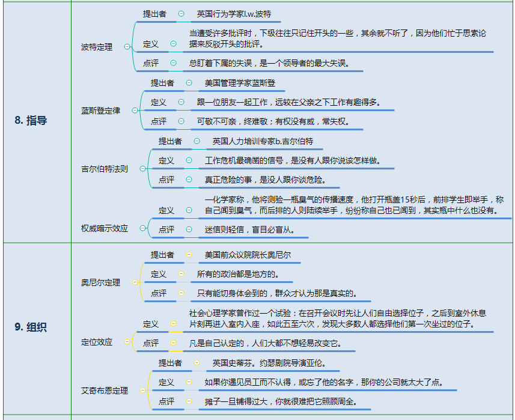This screenshot has height=420, width=515.
Task: Collapse 定义 node under 定位效应
Action: coord(174,324)
